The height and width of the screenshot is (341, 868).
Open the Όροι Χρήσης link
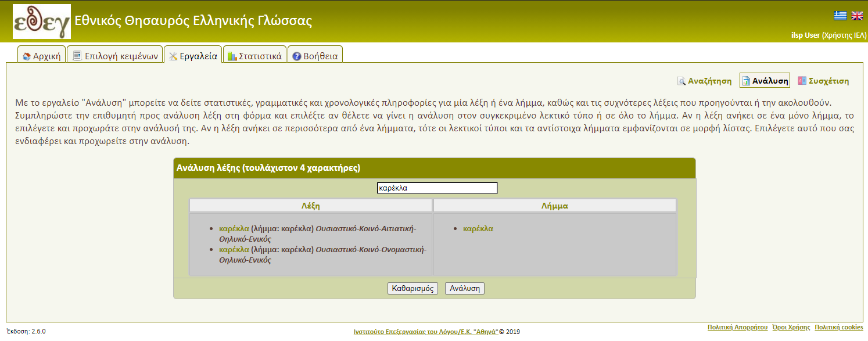(x=791, y=328)
